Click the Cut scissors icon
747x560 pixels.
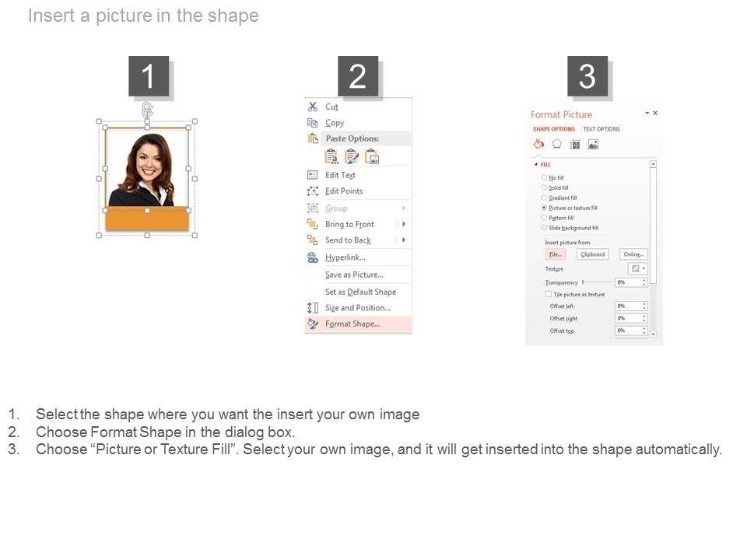(313, 107)
